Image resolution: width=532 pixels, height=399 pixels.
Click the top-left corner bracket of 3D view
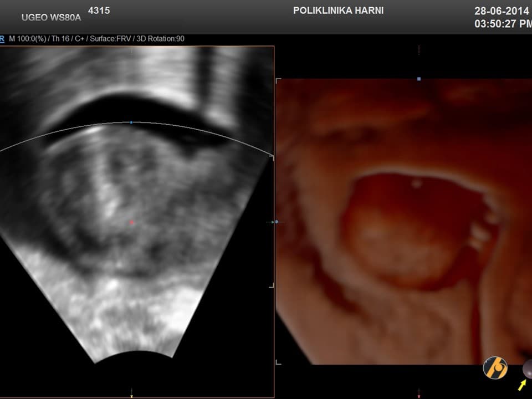278,81
